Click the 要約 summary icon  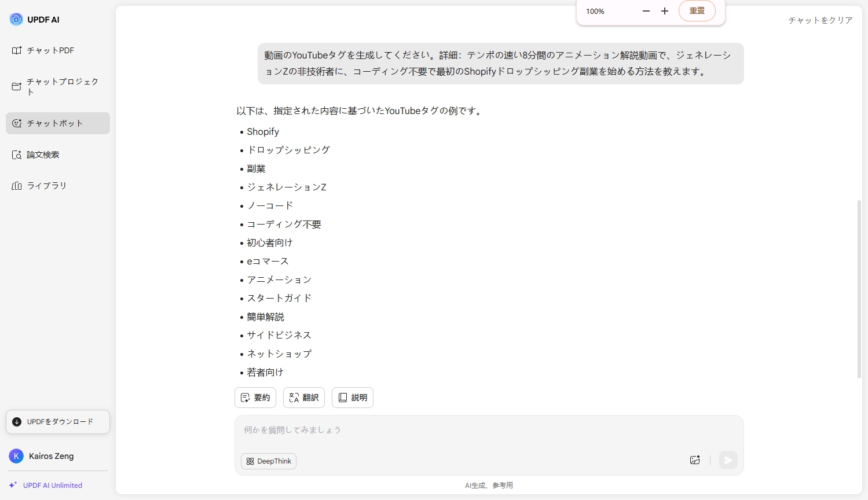(246, 398)
